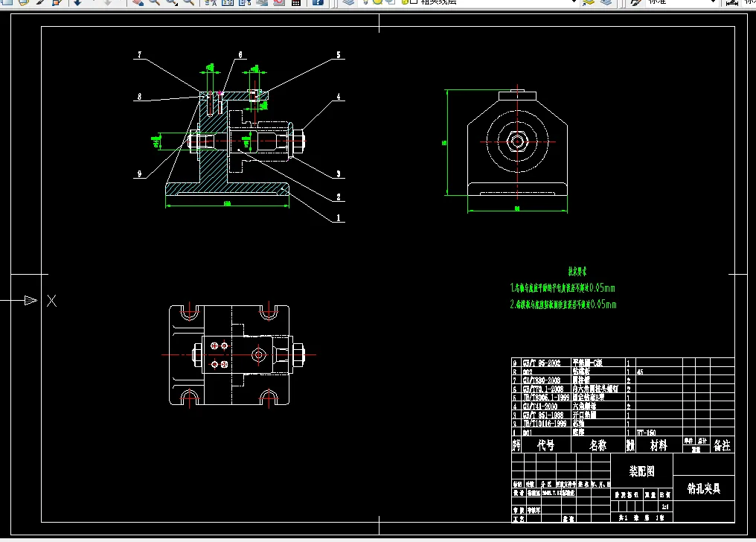Select the GB/T 95-2002 parts list cell
Image resolution: width=756 pixels, height=542 pixels.
pos(542,363)
